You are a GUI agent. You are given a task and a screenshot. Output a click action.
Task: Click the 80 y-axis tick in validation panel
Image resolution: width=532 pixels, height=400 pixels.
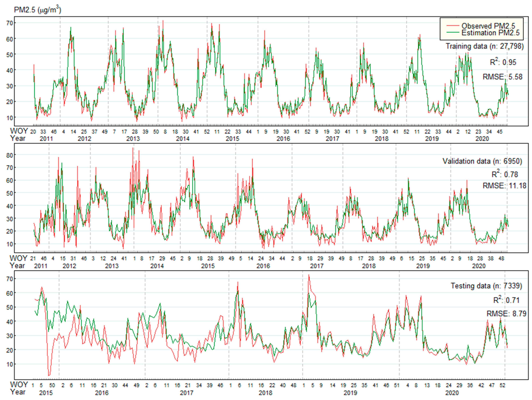10,155
